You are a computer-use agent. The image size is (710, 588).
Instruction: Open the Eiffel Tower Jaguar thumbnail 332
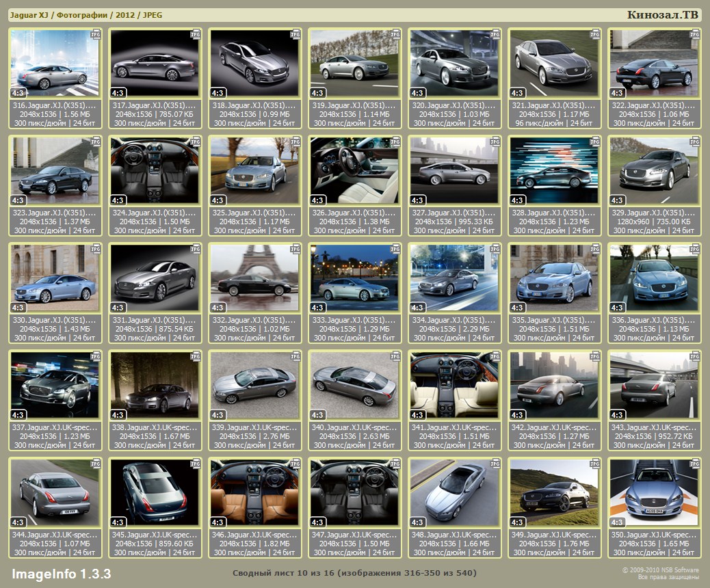click(x=254, y=278)
